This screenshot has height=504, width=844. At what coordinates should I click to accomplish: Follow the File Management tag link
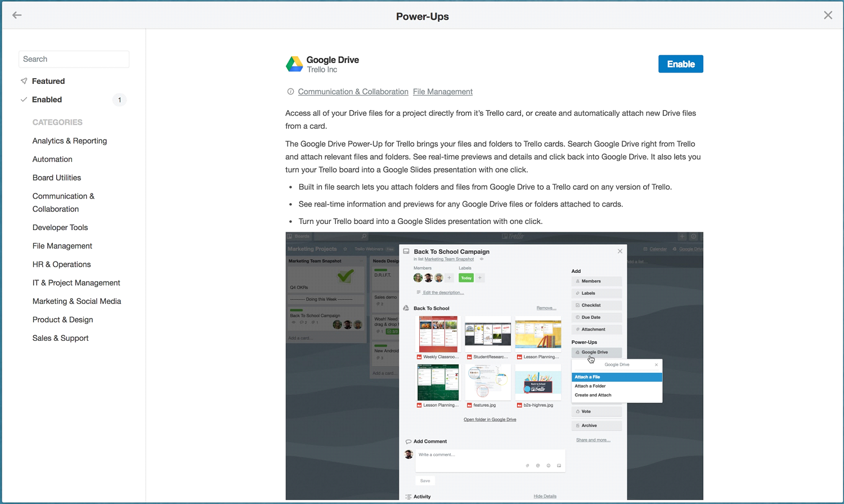(443, 92)
